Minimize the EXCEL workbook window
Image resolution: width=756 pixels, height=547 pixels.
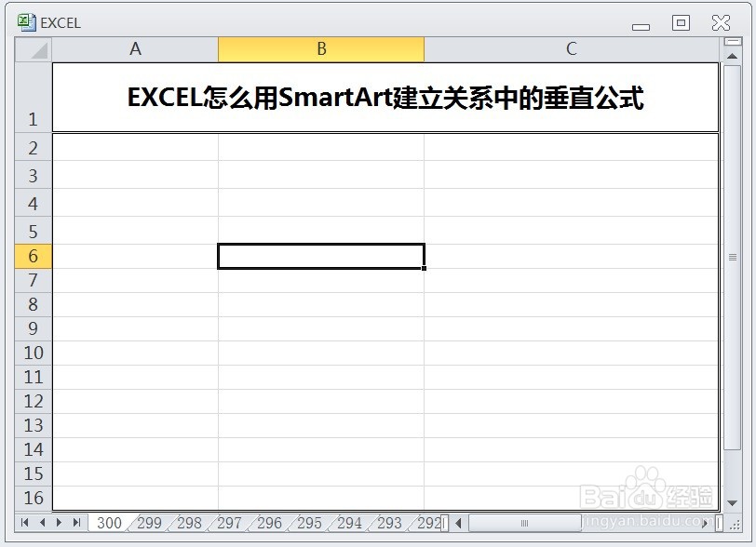[x=641, y=27]
